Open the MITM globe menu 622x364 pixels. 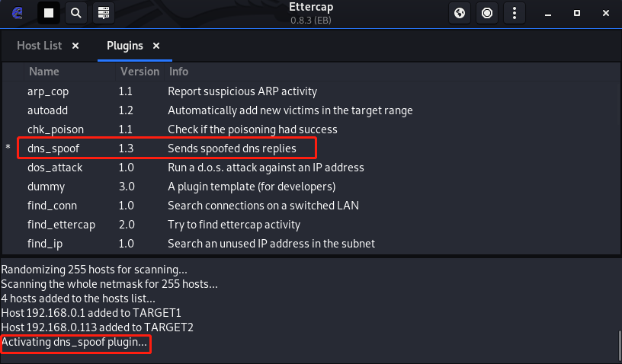[x=460, y=13]
